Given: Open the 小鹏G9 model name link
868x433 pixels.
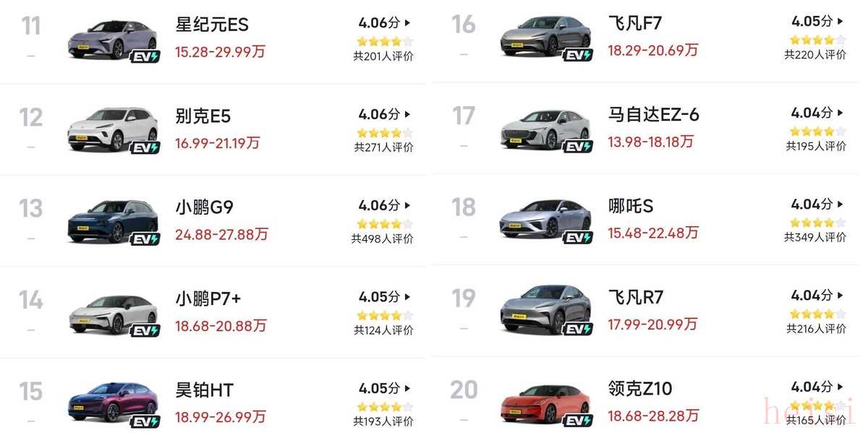Looking at the screenshot, I should coord(204,207).
